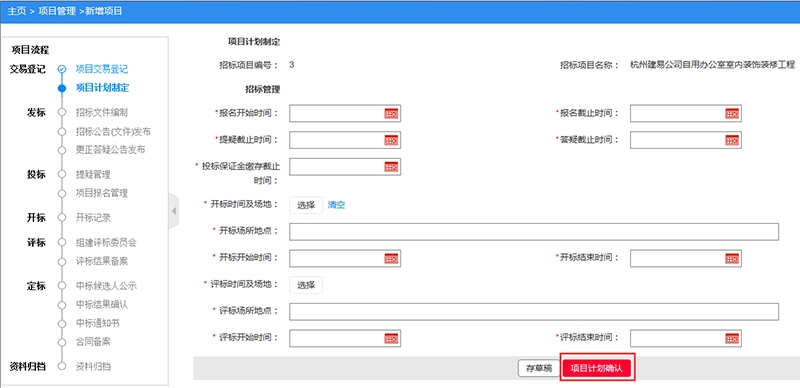Open calendar for 提疑截止时间
800x388 pixels.
click(391, 140)
